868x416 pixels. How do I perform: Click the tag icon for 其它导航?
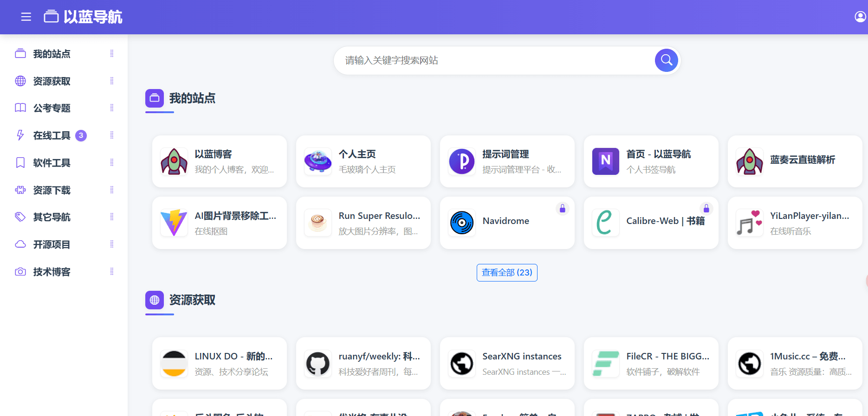(x=20, y=217)
